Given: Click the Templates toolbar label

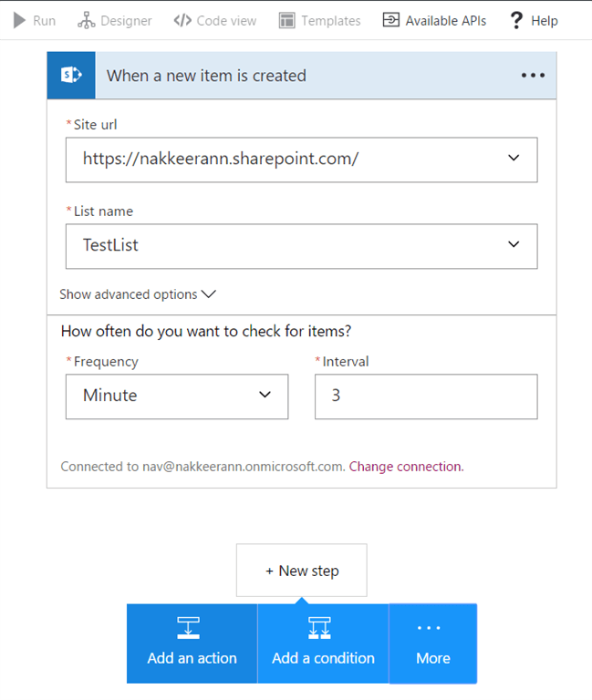Looking at the screenshot, I should coord(330,20).
